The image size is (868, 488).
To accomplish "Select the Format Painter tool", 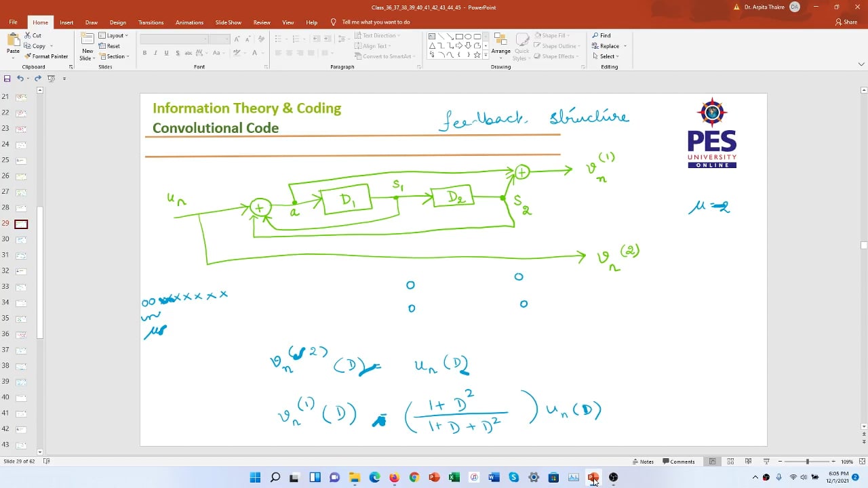I will coord(46,56).
